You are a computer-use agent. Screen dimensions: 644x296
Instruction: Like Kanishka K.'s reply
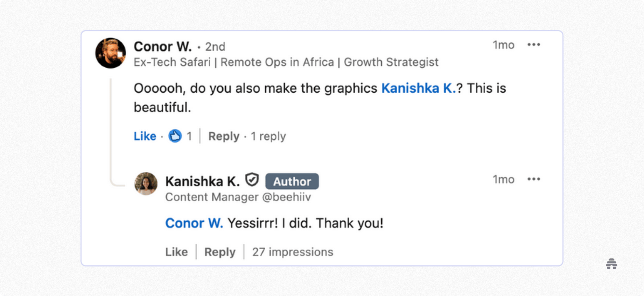click(176, 252)
